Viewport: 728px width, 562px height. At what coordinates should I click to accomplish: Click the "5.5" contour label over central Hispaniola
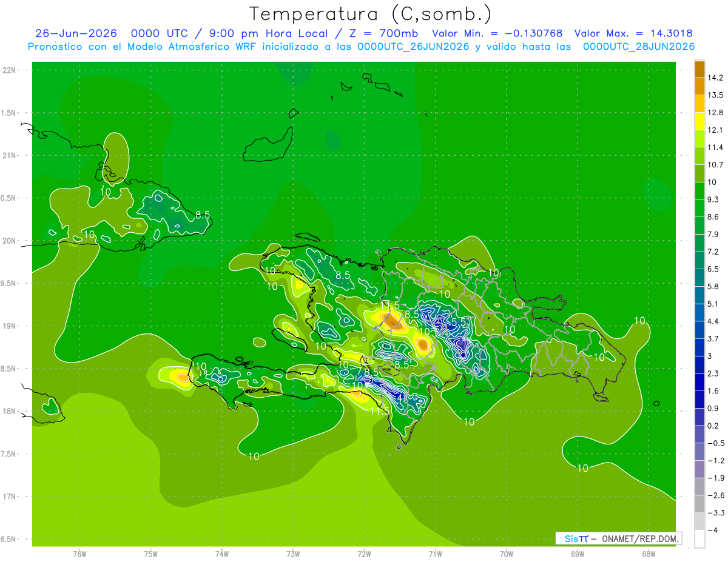tap(460, 323)
